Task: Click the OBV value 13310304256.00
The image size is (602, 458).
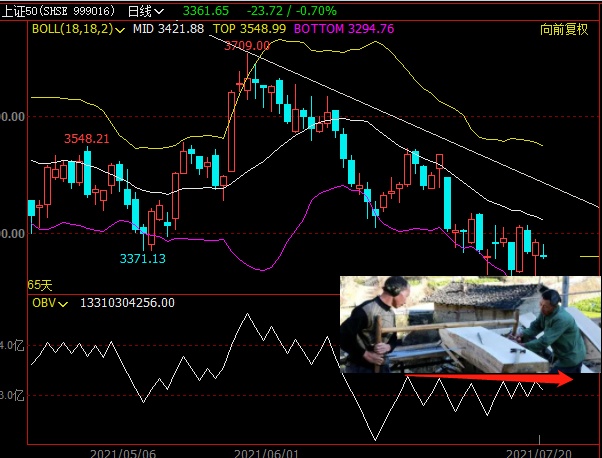Action: [x=127, y=303]
